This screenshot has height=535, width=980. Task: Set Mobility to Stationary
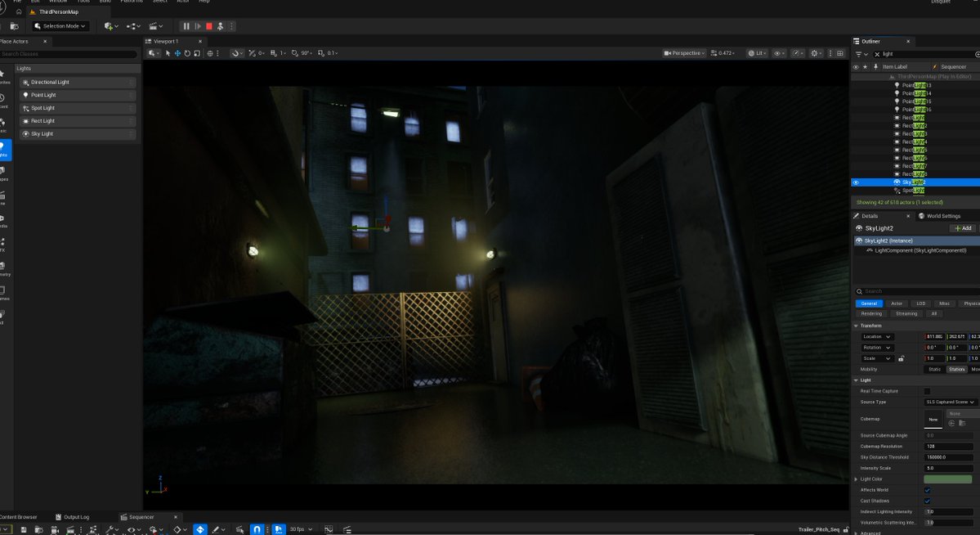(956, 369)
